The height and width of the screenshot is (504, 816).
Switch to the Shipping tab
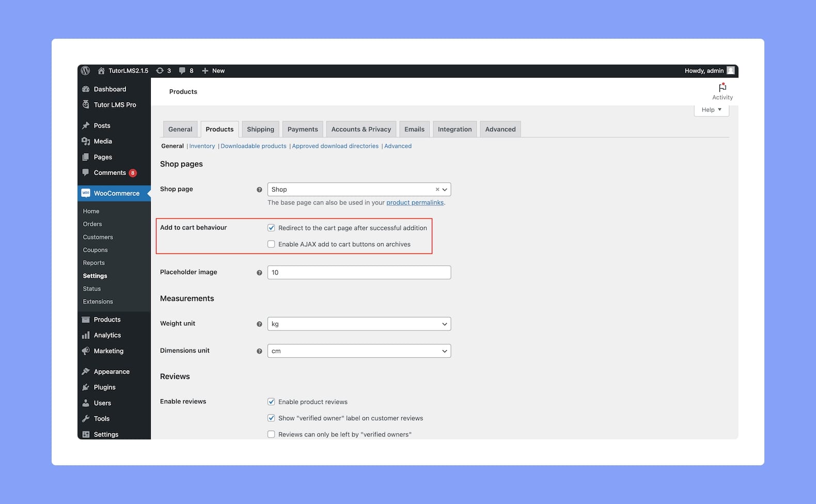pyautogui.click(x=260, y=129)
